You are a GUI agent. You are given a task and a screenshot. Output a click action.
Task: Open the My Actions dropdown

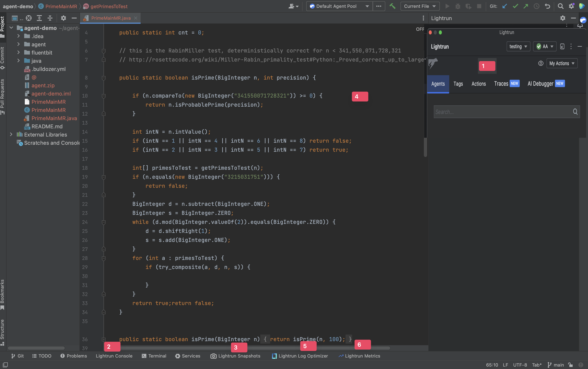click(x=562, y=64)
